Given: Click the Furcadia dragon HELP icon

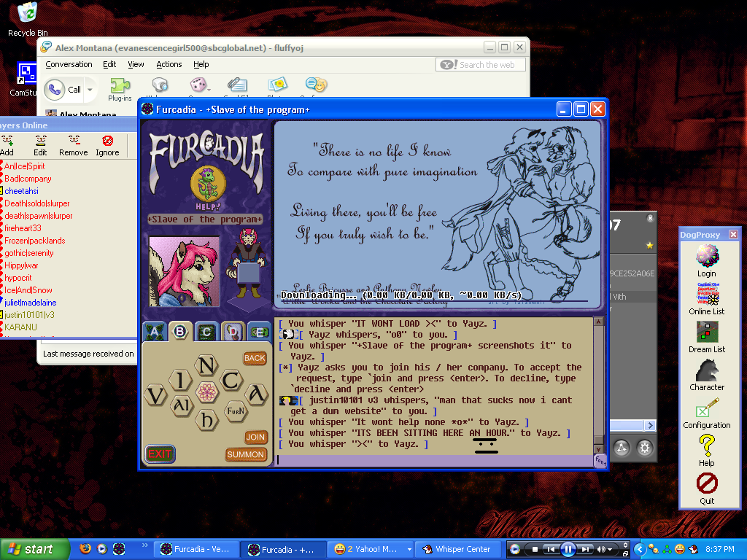Looking at the screenshot, I should [x=208, y=187].
